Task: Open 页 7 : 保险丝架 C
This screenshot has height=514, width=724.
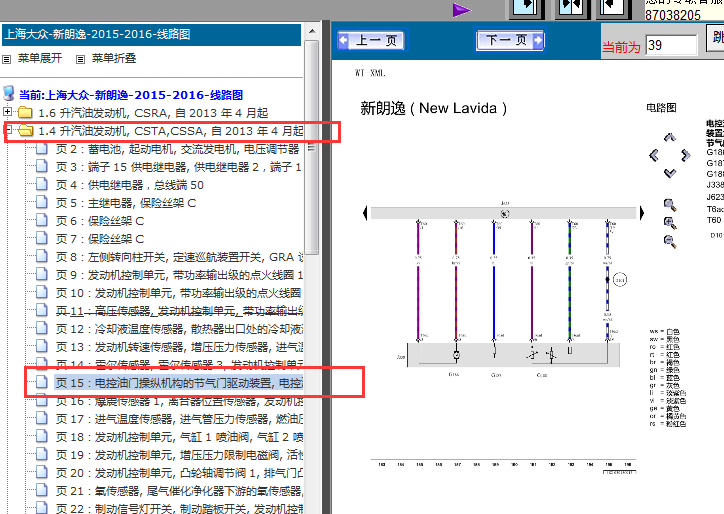Action: point(100,239)
